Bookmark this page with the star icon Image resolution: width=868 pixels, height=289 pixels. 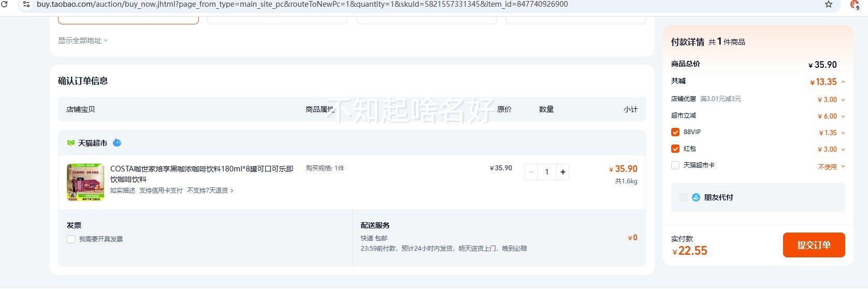point(829,4)
